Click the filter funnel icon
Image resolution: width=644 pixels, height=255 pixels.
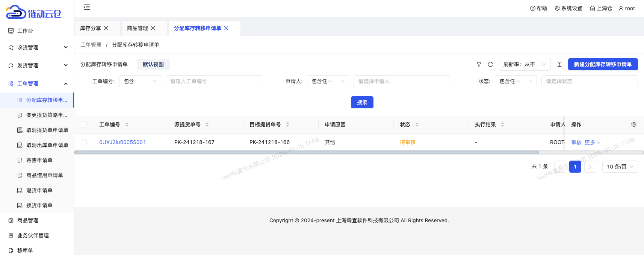pyautogui.click(x=479, y=64)
